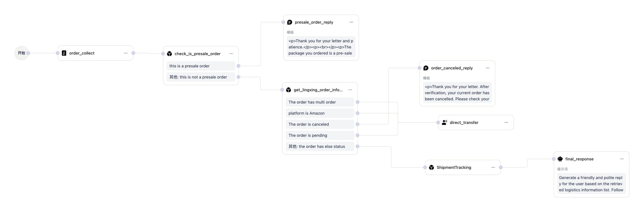Click the 开始 start node
The image size is (644, 212).
pyautogui.click(x=21, y=53)
